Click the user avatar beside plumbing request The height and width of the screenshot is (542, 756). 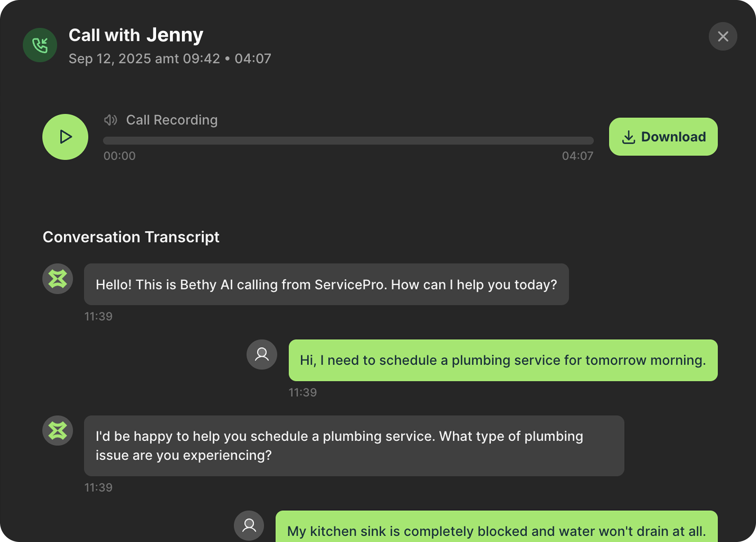262,355
